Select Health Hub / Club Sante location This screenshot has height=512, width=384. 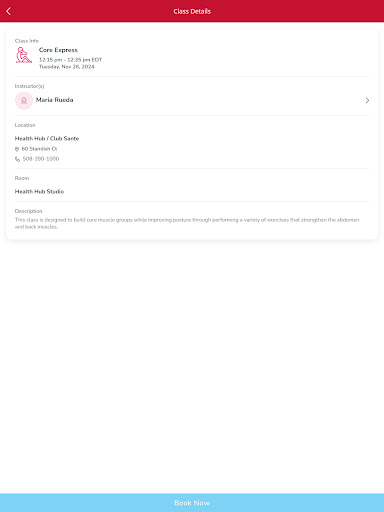[x=47, y=138]
